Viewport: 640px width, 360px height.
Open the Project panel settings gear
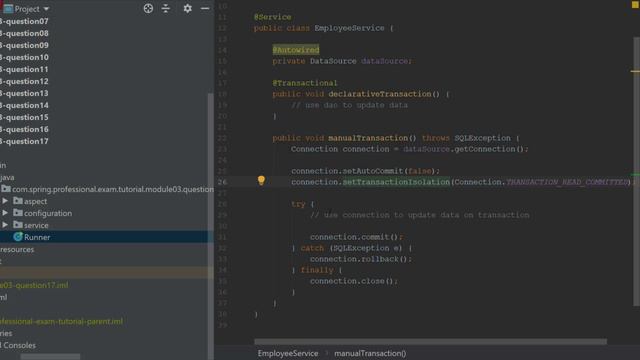[x=187, y=8]
